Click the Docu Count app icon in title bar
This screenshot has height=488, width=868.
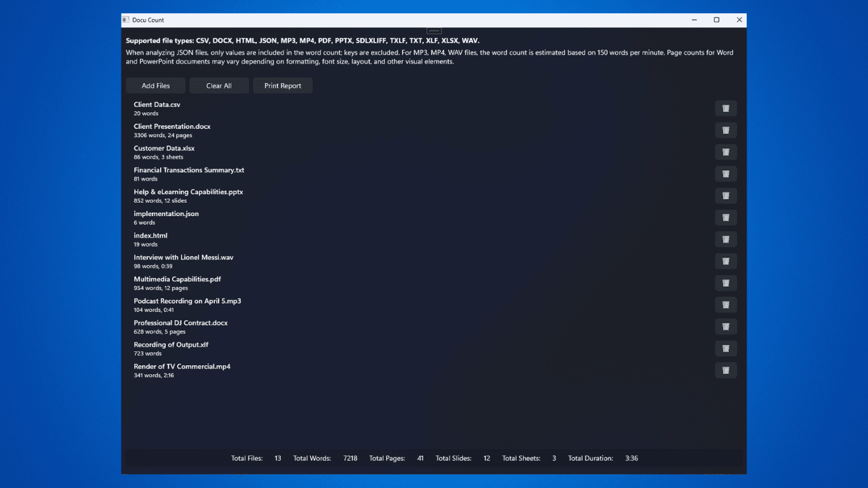tap(126, 20)
